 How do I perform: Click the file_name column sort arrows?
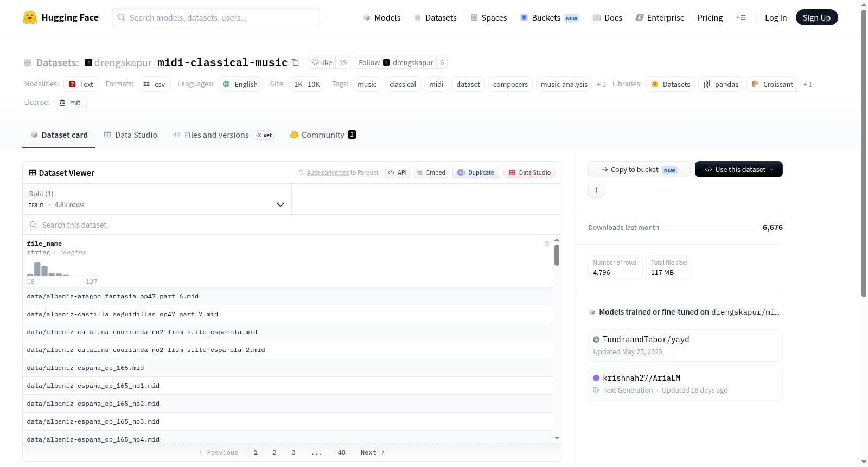[547, 244]
